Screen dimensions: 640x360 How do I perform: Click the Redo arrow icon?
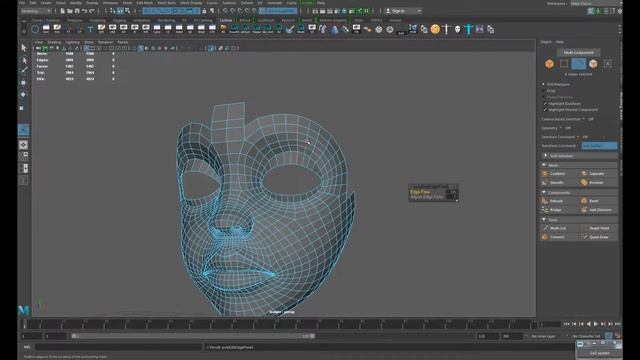tap(92, 11)
